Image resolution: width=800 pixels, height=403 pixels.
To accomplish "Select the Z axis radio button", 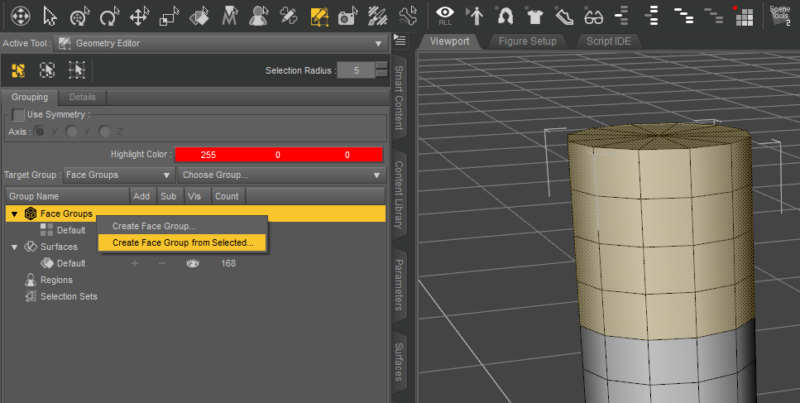I will click(105, 132).
